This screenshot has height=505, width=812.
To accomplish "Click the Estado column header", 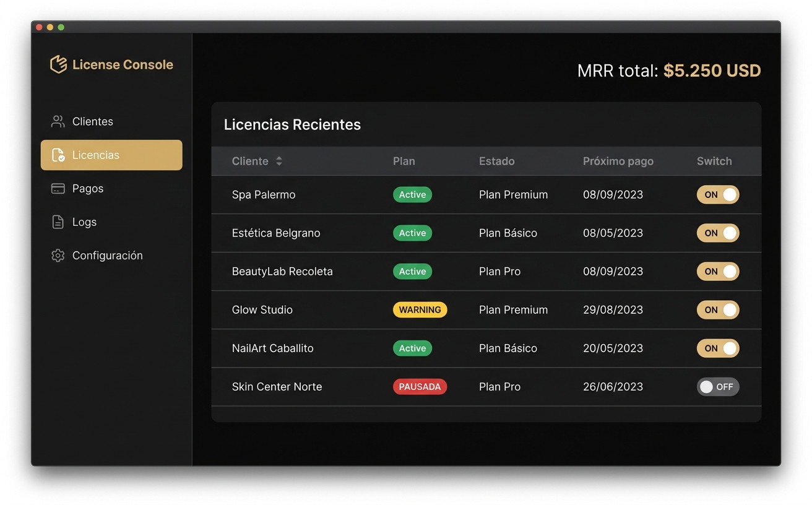I will 496,161.
